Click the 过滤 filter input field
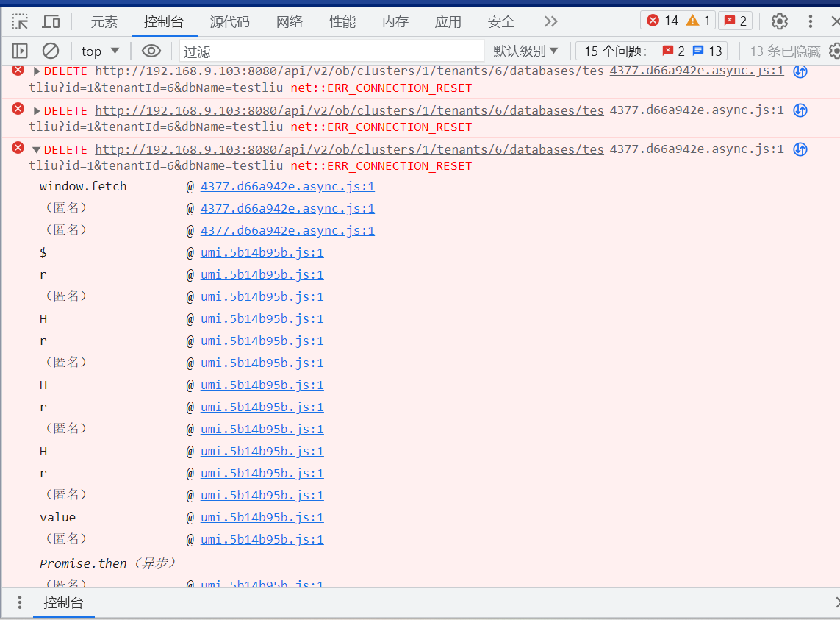This screenshot has width=840, height=620. click(331, 51)
